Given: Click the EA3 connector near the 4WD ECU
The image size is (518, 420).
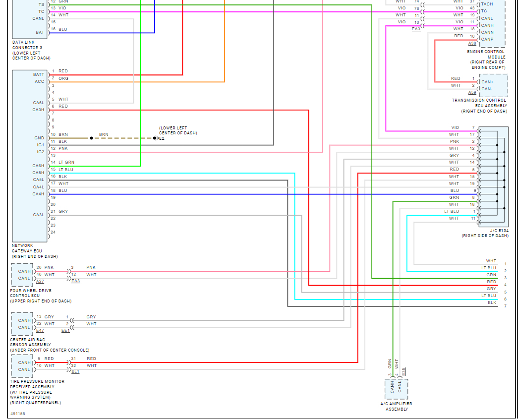Looking at the screenshot, I should click(x=75, y=281).
